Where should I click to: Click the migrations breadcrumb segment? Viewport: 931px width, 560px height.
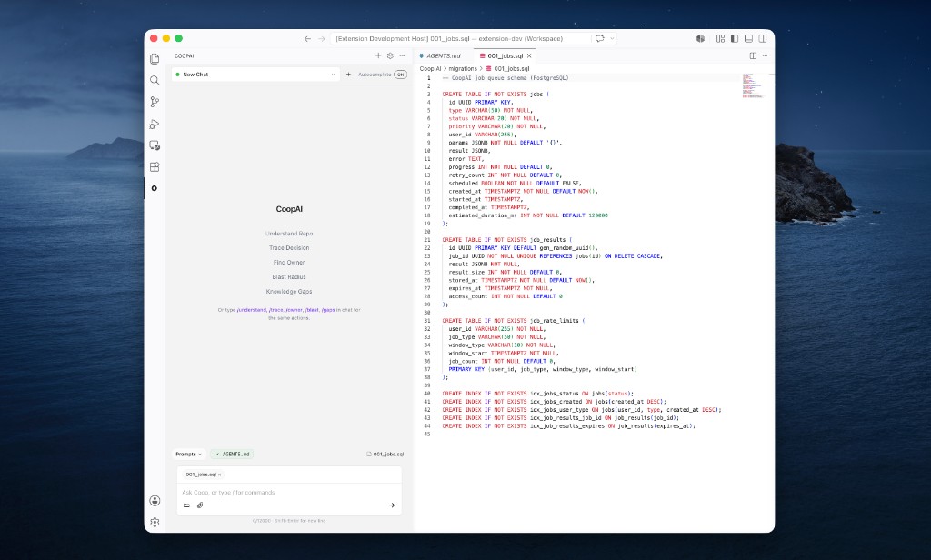point(463,69)
